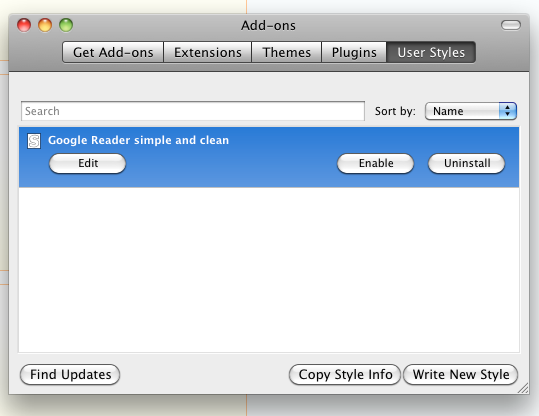
Task: Click the blue stepper arrows on Sort dropdown
Action: (x=508, y=111)
